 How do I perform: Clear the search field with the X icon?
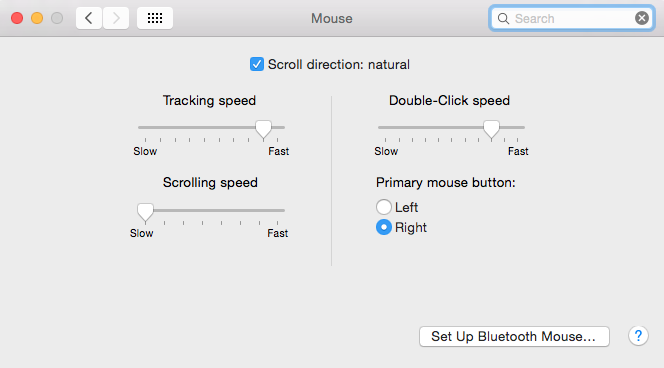[642, 18]
